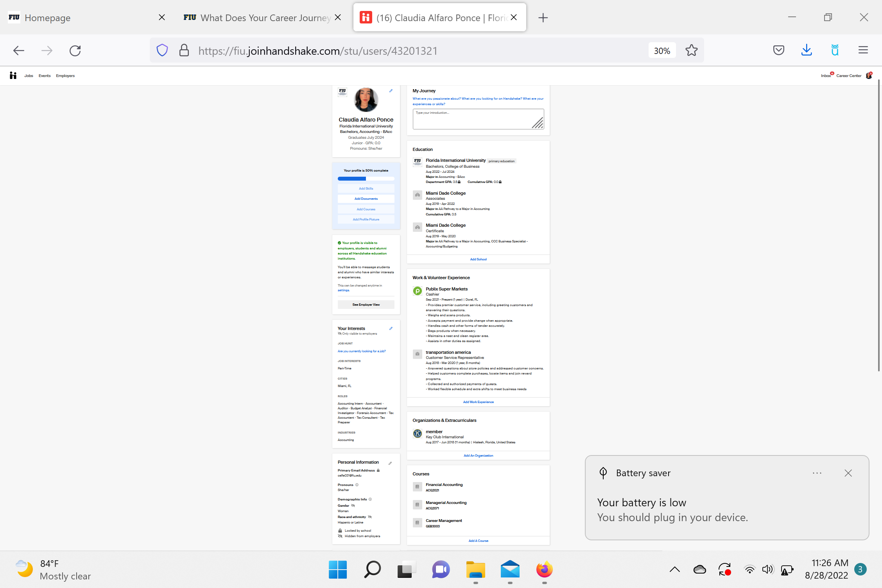Click the Financial Accounting course icon
The height and width of the screenshot is (588, 882).
(x=418, y=487)
